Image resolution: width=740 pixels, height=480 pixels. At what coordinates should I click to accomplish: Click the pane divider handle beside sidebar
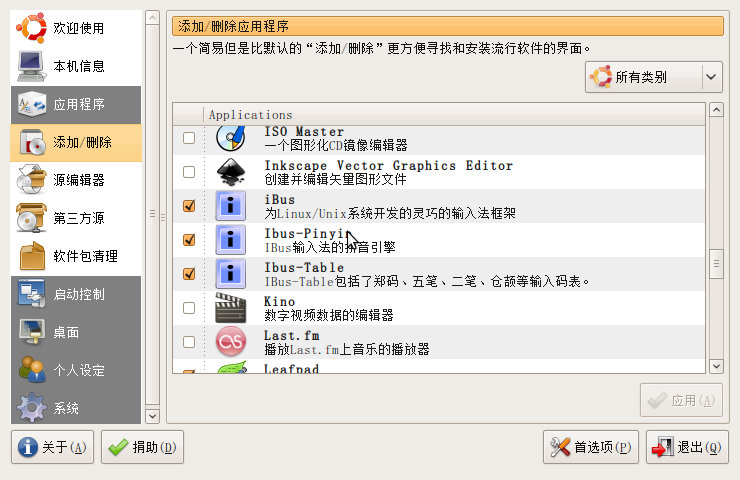163,217
